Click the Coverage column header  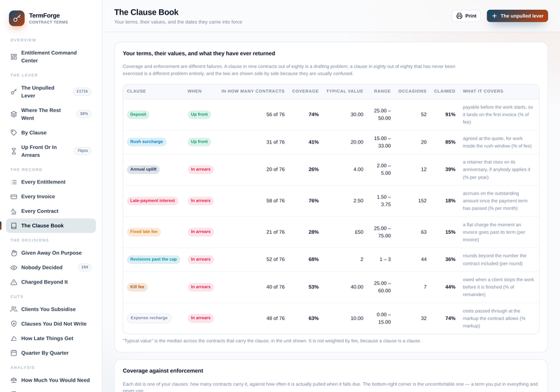305,92
